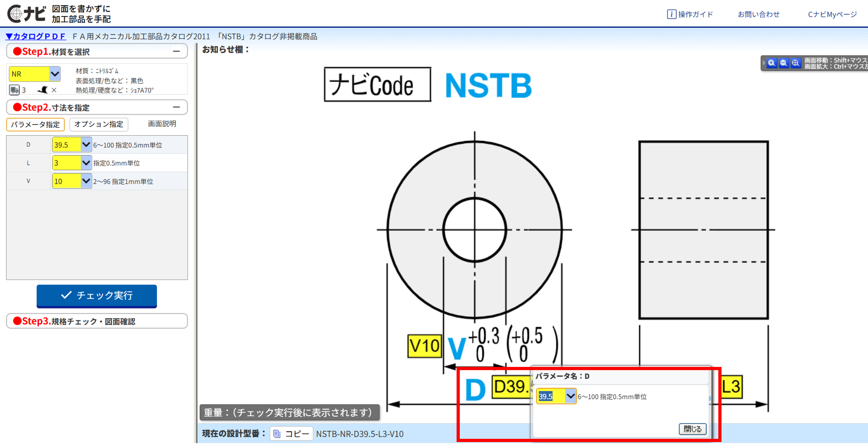Click the 材質：ニトリルゴム description text
The image size is (868, 445).
pos(97,71)
